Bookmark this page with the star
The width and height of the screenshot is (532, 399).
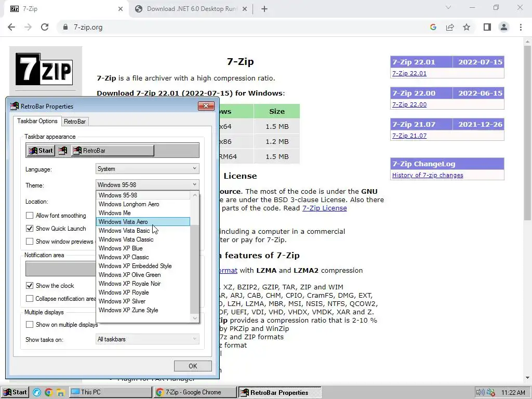click(467, 27)
